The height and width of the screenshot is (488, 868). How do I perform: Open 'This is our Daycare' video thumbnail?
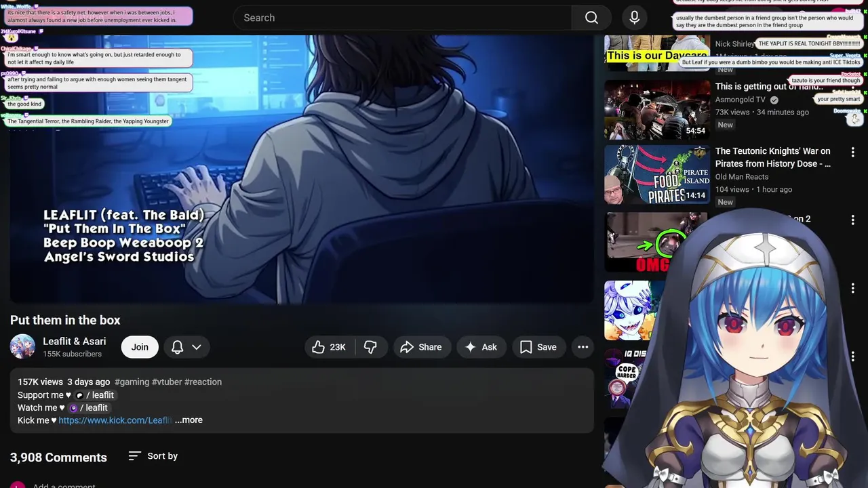tap(657, 53)
